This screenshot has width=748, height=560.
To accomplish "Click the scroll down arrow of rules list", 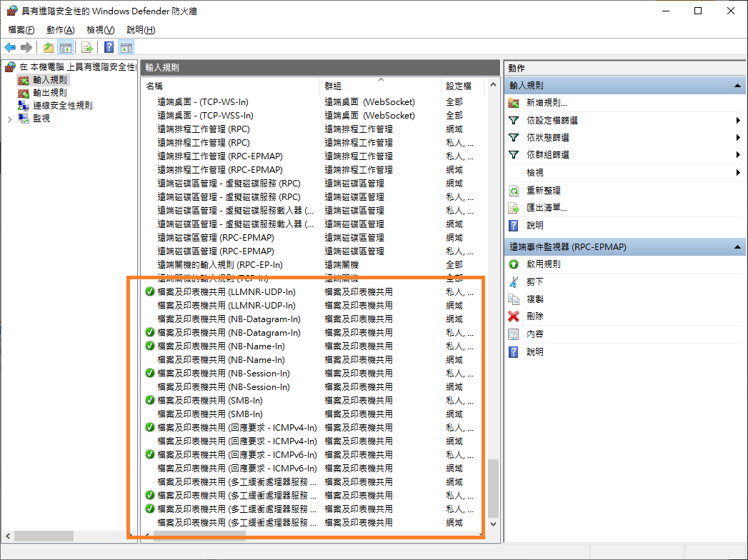I will tap(493, 524).
